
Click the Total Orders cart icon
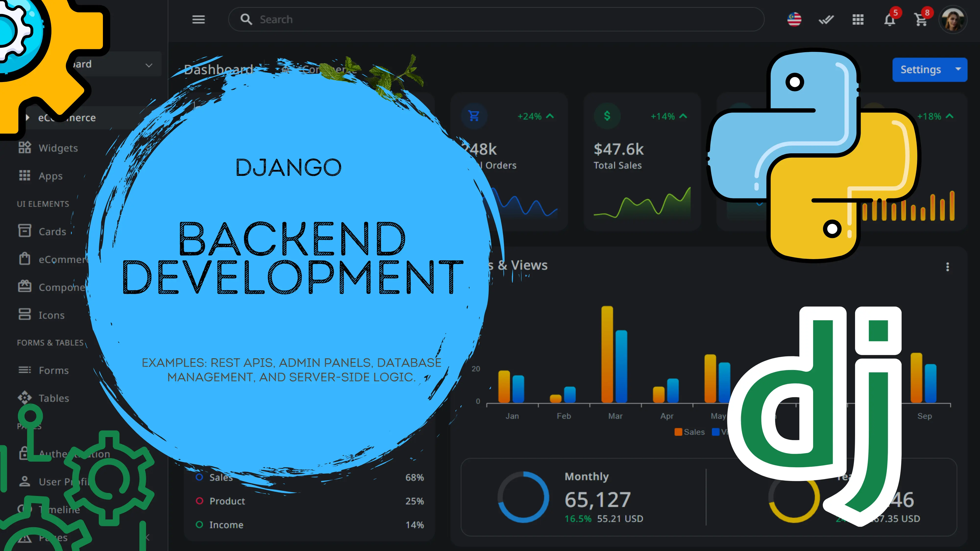[474, 116]
